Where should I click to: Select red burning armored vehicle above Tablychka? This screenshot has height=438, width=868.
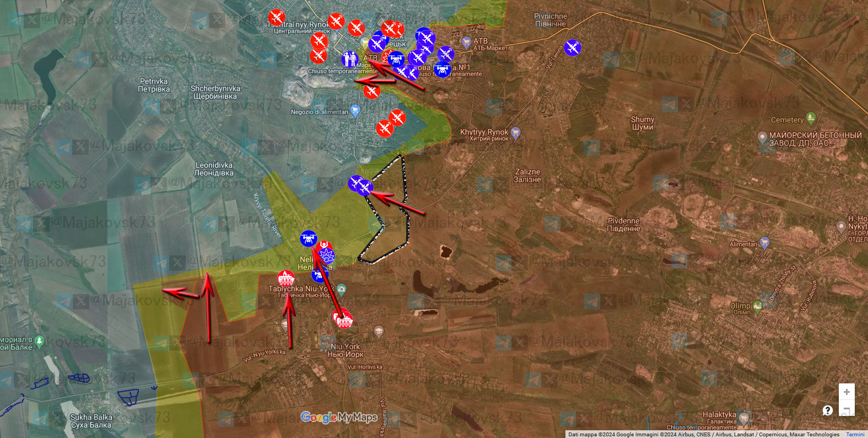click(286, 279)
